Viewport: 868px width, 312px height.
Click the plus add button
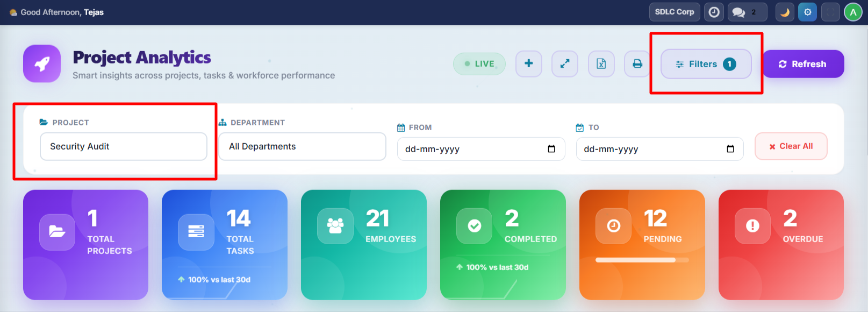pyautogui.click(x=529, y=64)
